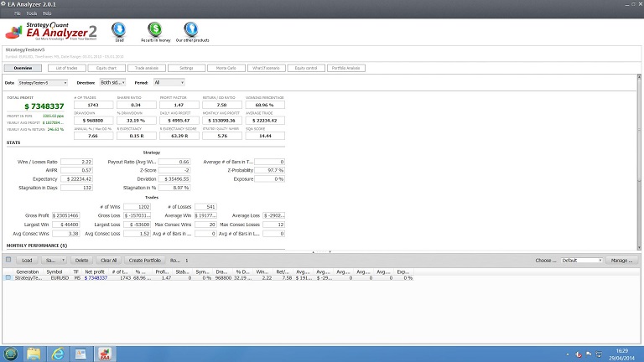The height and width of the screenshot is (362, 644).
Task: Click the Clear All button
Action: point(109,261)
